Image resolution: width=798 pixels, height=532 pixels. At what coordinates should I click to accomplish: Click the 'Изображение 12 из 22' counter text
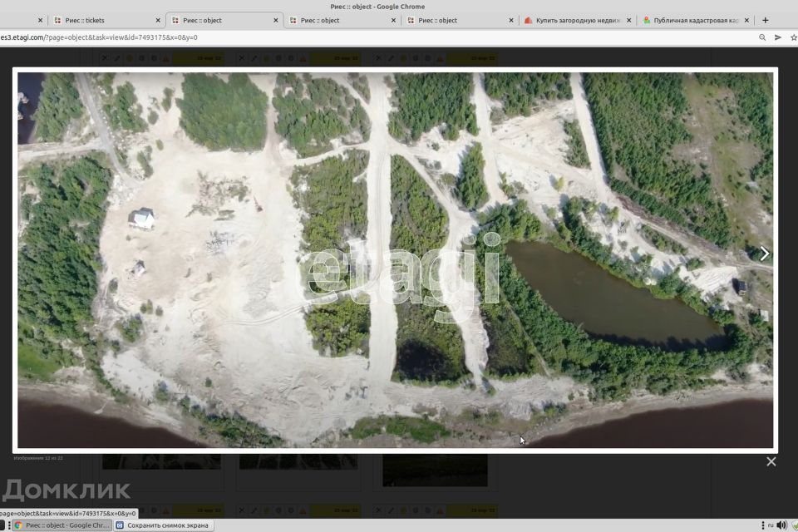pos(38,458)
